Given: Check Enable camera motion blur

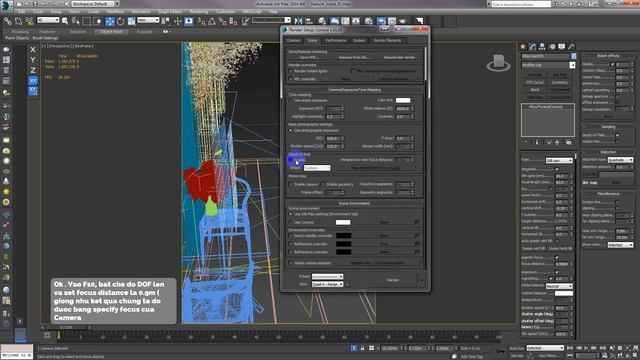Looking at the screenshot, I should pos(291,184).
